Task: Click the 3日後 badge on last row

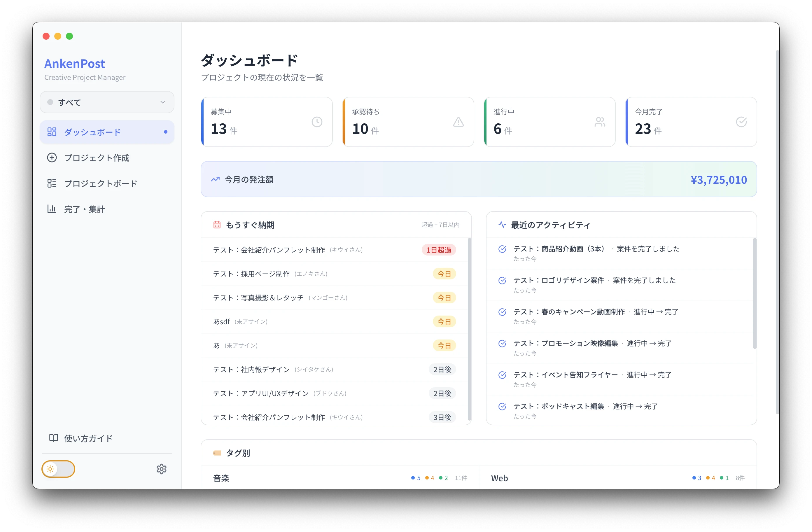Action: pyautogui.click(x=442, y=417)
